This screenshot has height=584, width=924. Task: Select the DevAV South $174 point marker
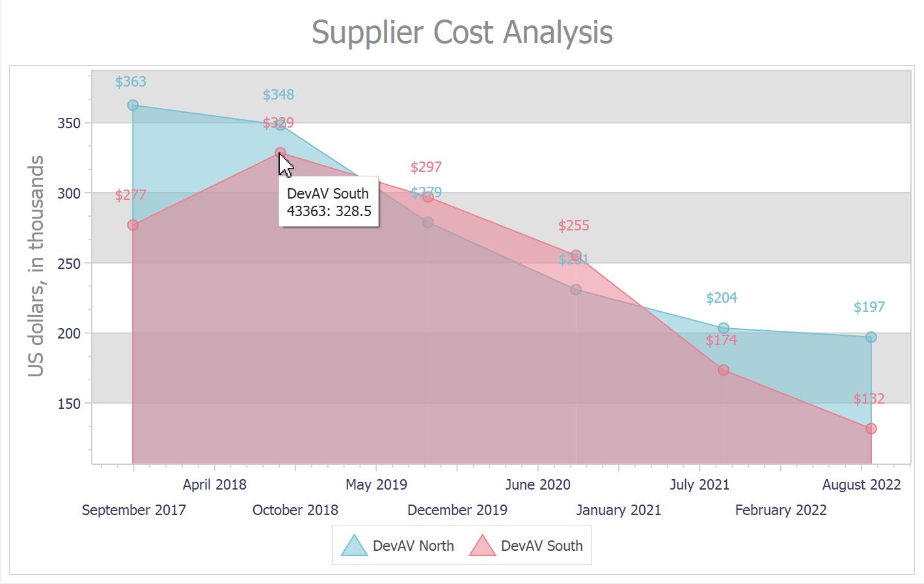pyautogui.click(x=724, y=370)
